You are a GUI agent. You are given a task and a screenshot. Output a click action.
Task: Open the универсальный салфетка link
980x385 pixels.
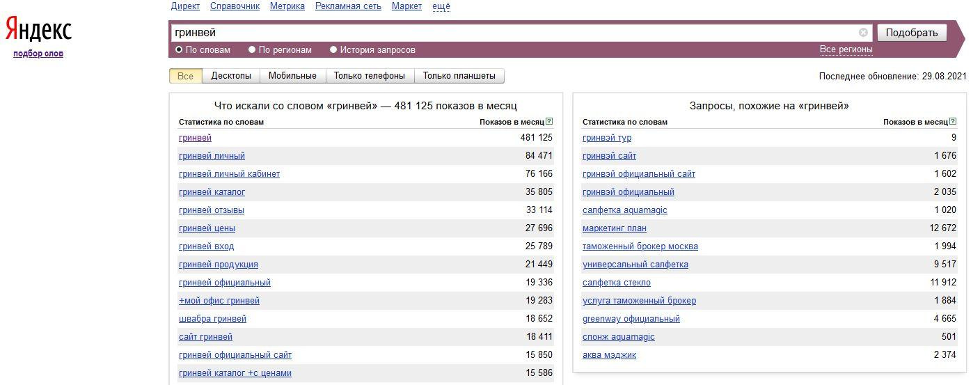635,265
